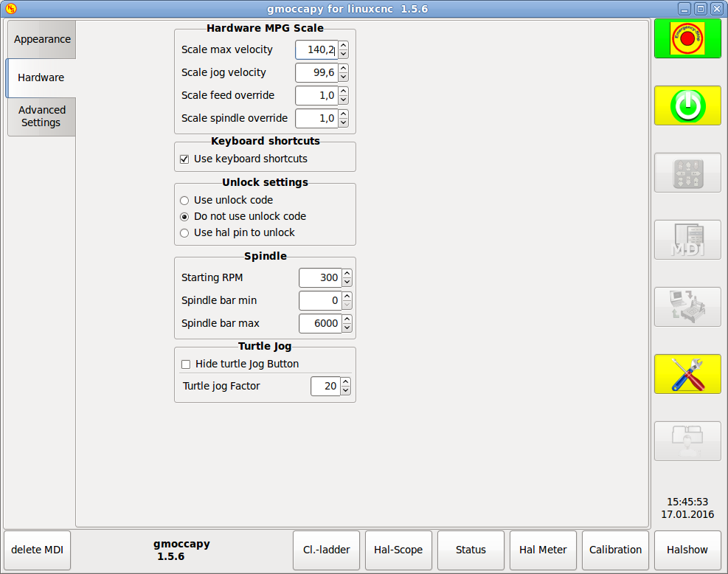Increase Scale jog velocity value
The width and height of the screenshot is (728, 574).
coord(343,69)
